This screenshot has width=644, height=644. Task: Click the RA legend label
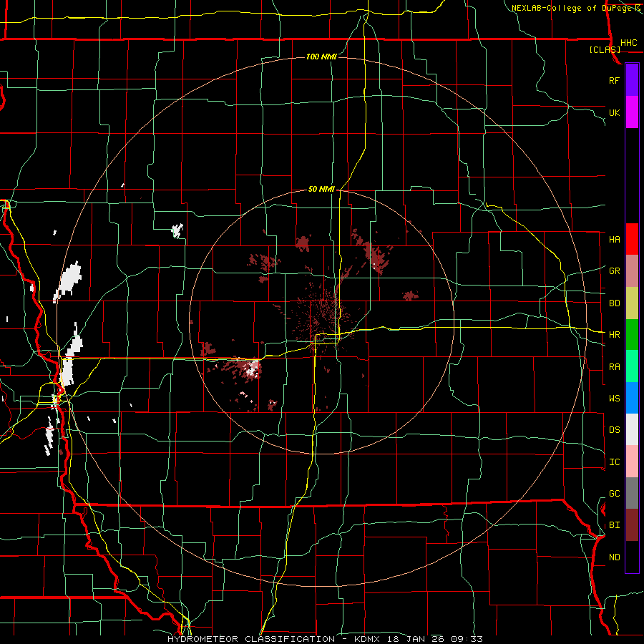[x=615, y=367]
